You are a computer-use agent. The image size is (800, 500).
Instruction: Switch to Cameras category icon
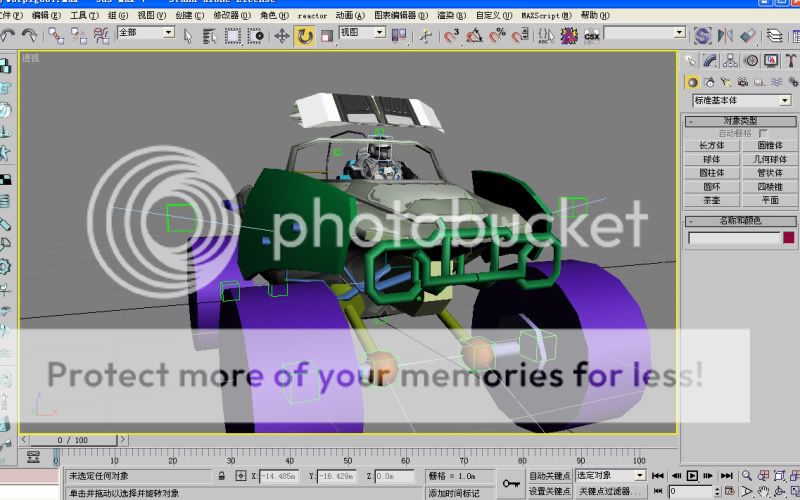(740, 82)
